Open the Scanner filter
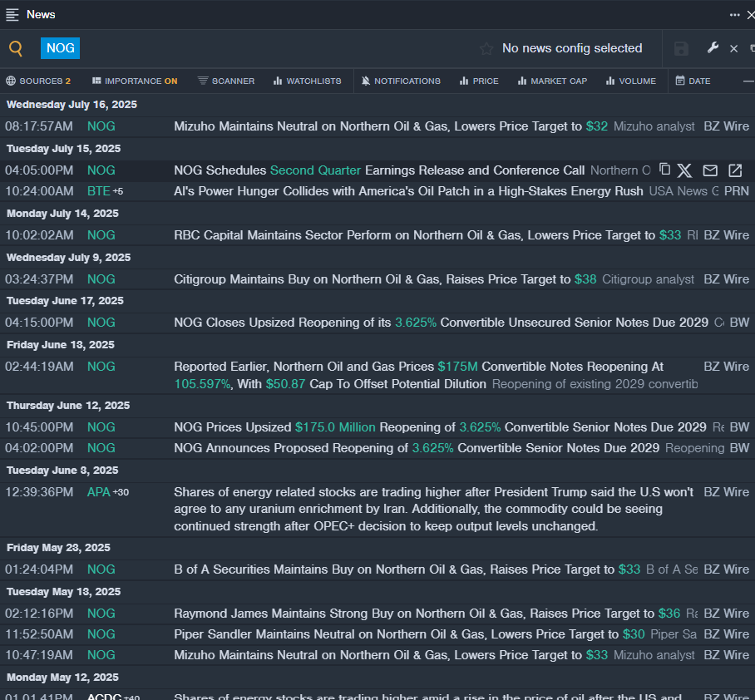 (226, 81)
